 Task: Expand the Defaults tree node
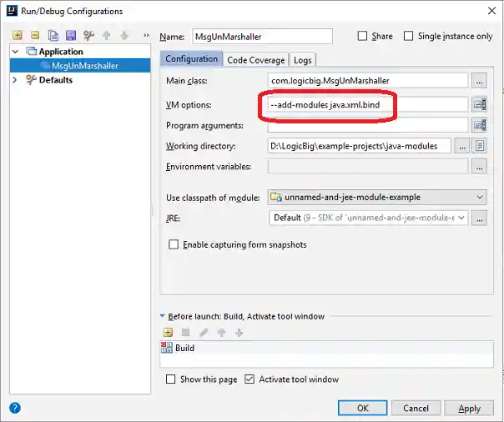15,80
